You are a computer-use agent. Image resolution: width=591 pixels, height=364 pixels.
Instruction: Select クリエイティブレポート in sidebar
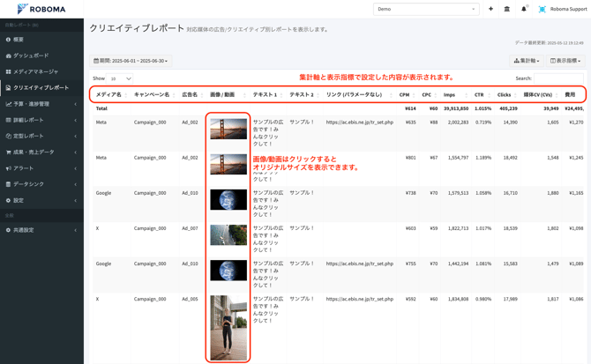point(41,88)
